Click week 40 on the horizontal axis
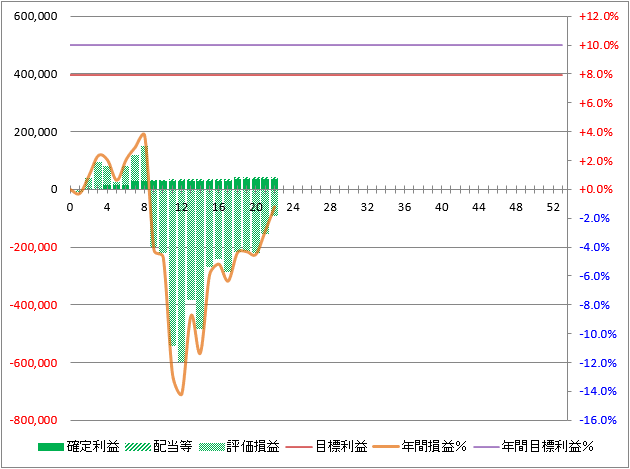This screenshot has height=469, width=630. (442, 207)
